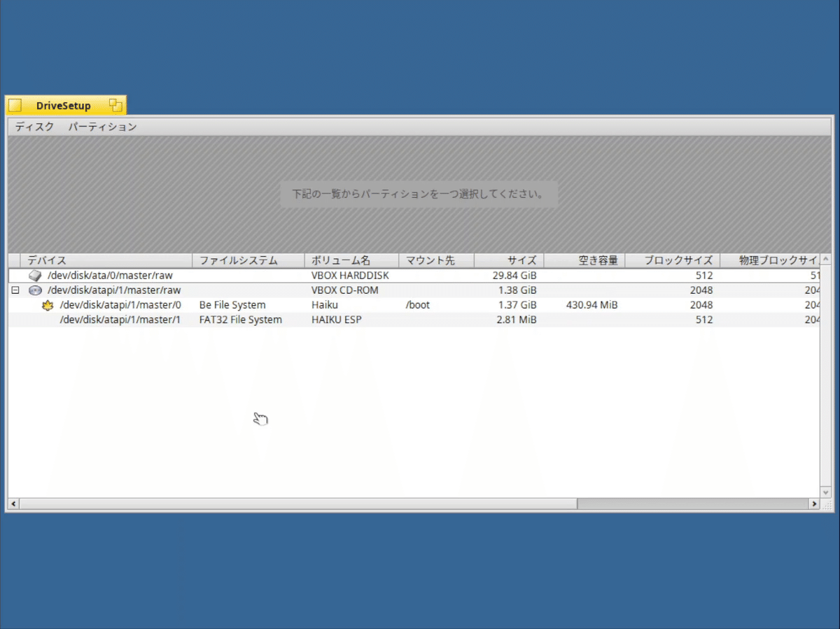Click the HAIKU ESP volume name
Screen dimensions: 840x629
tap(337, 320)
